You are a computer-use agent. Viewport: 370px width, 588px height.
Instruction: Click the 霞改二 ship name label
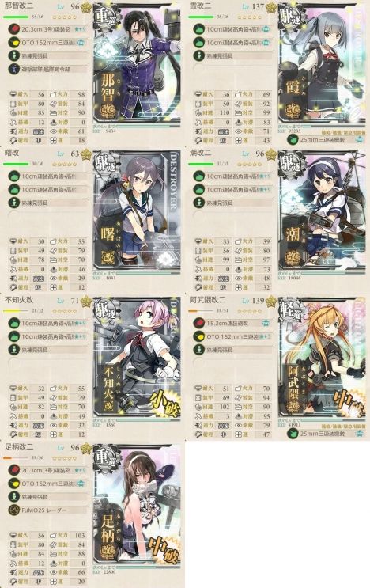(200, 6)
